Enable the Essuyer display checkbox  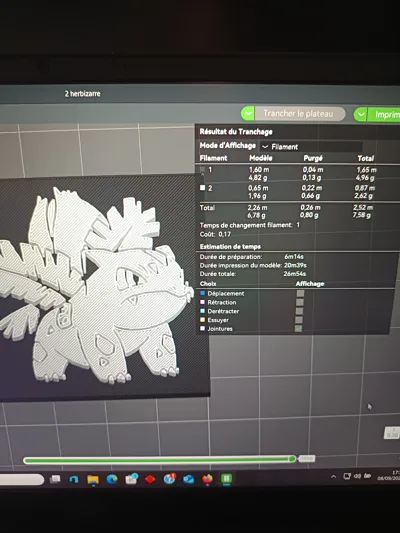pos(298,320)
